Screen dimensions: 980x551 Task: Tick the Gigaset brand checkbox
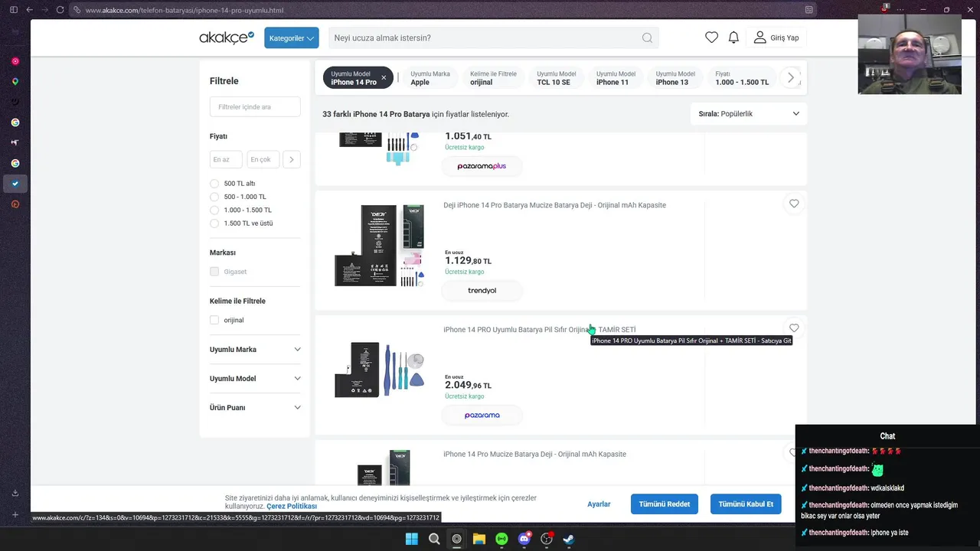214,272
